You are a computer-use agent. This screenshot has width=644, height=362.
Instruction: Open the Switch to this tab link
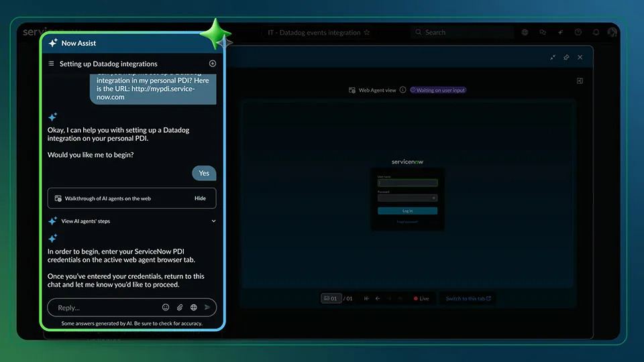(x=468, y=298)
